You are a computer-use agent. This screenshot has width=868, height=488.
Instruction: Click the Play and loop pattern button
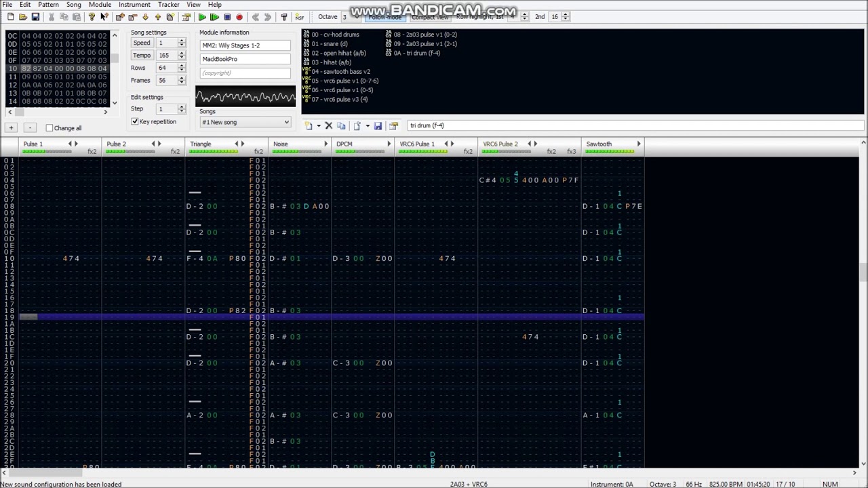click(214, 17)
